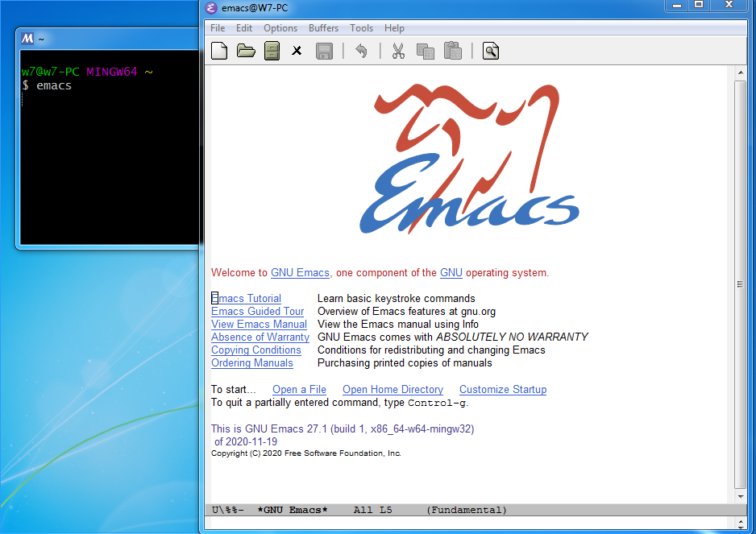Image resolution: width=756 pixels, height=534 pixels.
Task: Click the Open Home Directory link
Action: (393, 389)
